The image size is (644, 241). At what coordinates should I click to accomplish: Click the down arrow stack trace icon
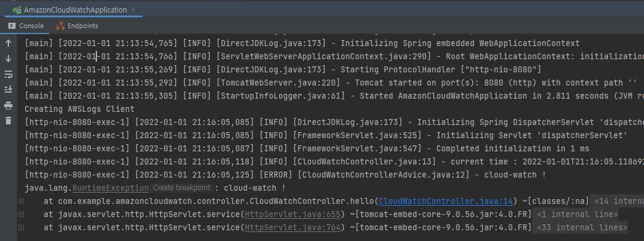point(8,59)
